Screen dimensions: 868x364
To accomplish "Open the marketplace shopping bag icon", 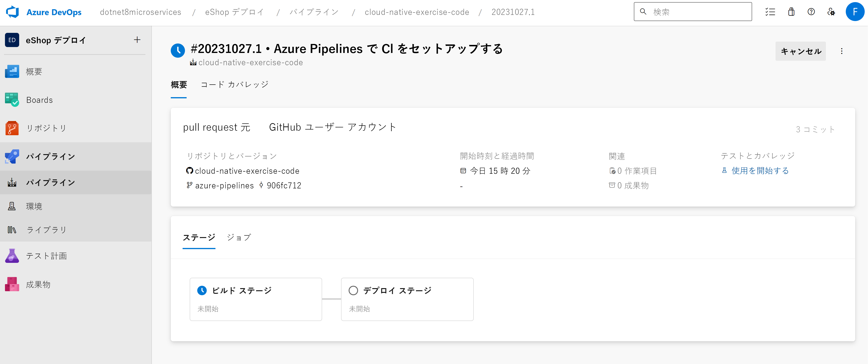I will pos(791,12).
